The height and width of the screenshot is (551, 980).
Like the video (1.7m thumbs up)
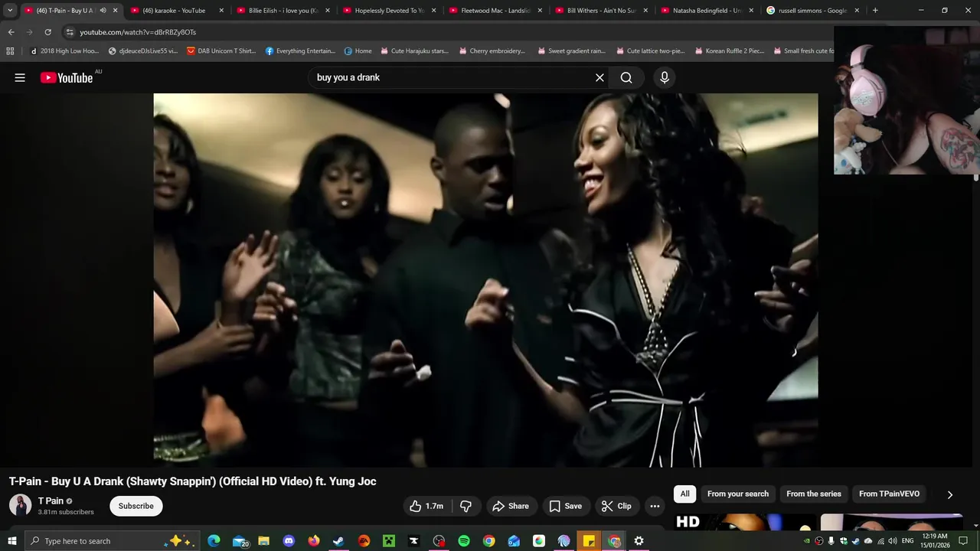tap(427, 506)
